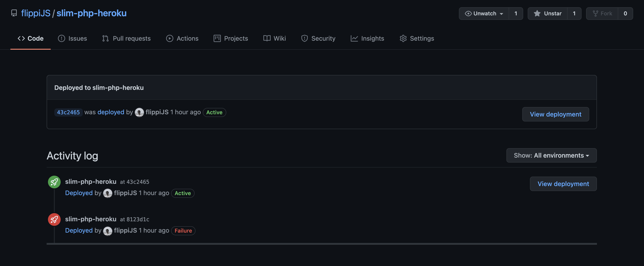Open the flippiJS owner profile link
This screenshot has height=266, width=644.
click(x=36, y=13)
